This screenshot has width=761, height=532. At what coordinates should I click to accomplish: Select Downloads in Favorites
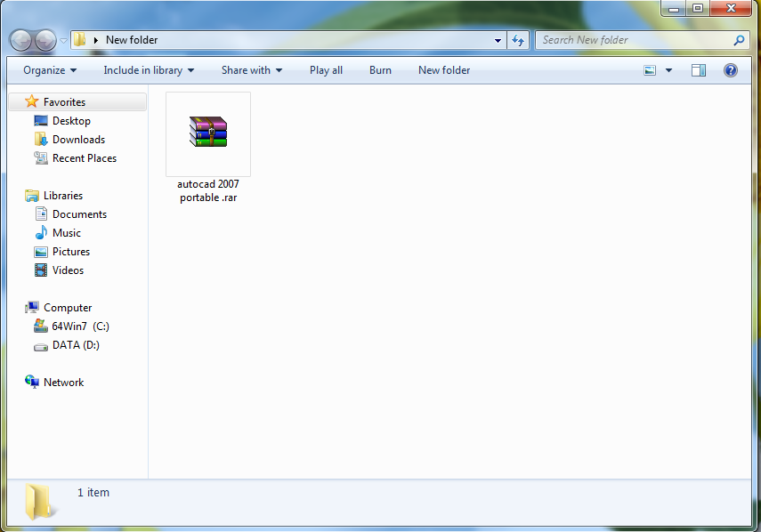coord(78,140)
